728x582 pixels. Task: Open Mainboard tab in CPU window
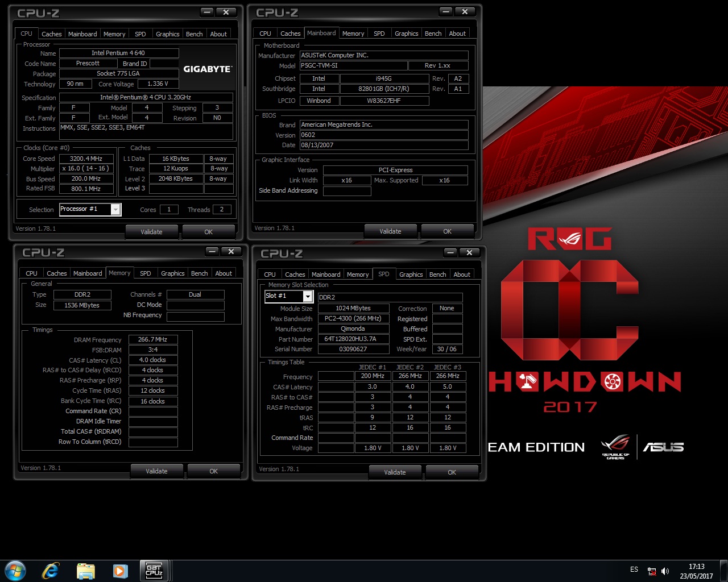tap(82, 34)
